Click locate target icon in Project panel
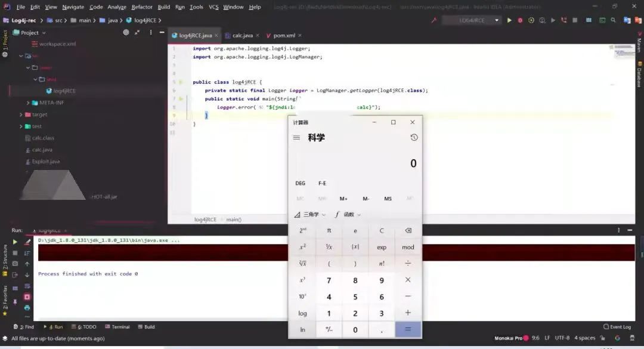 126,33
